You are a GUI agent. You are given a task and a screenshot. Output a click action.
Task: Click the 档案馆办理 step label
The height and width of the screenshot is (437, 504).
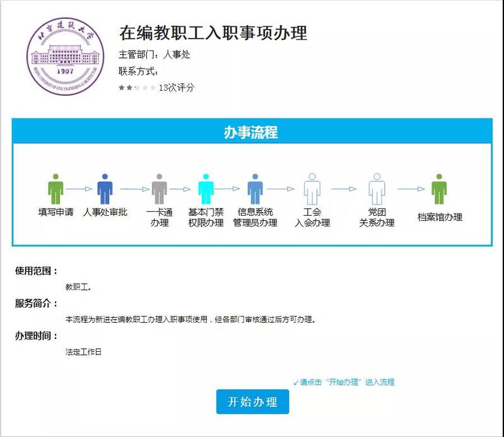click(440, 217)
